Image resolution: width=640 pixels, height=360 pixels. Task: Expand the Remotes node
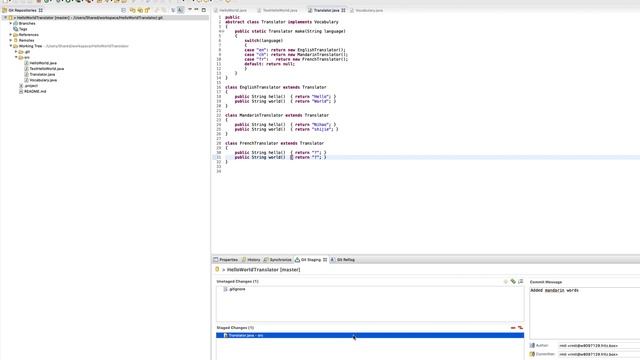11,40
